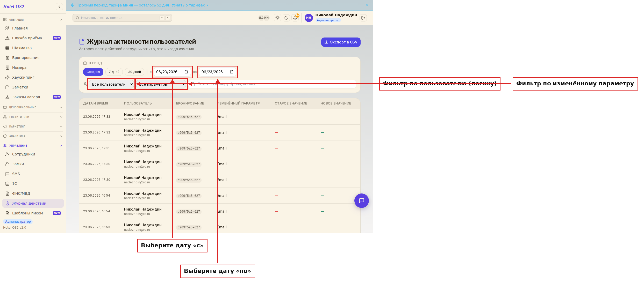Image resolution: width=644 pixels, height=284 pixels.
Task: Select the Сегодня period filter
Action: (93, 72)
